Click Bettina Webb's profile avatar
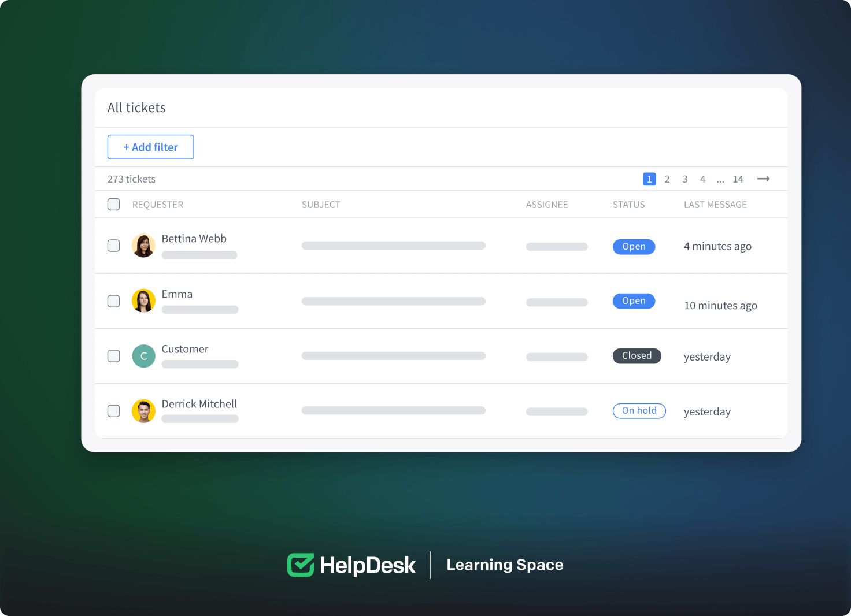Viewport: 851px width, 616px height. click(143, 245)
